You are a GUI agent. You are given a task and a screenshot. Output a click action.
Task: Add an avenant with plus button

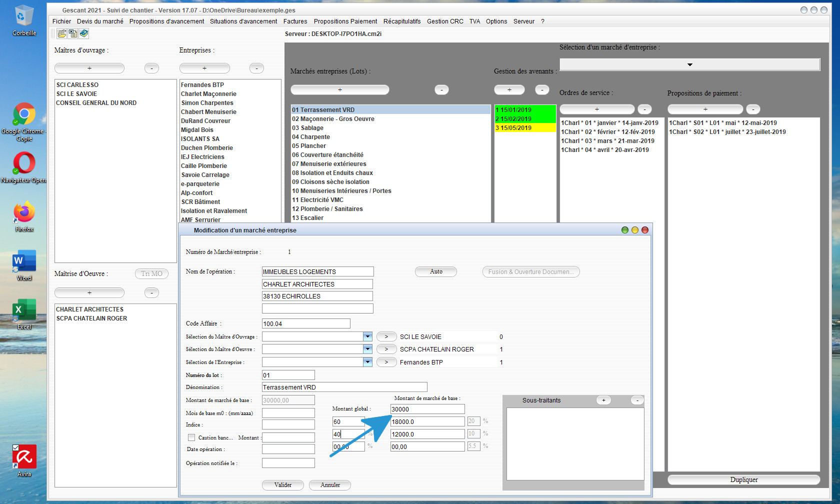pos(509,89)
